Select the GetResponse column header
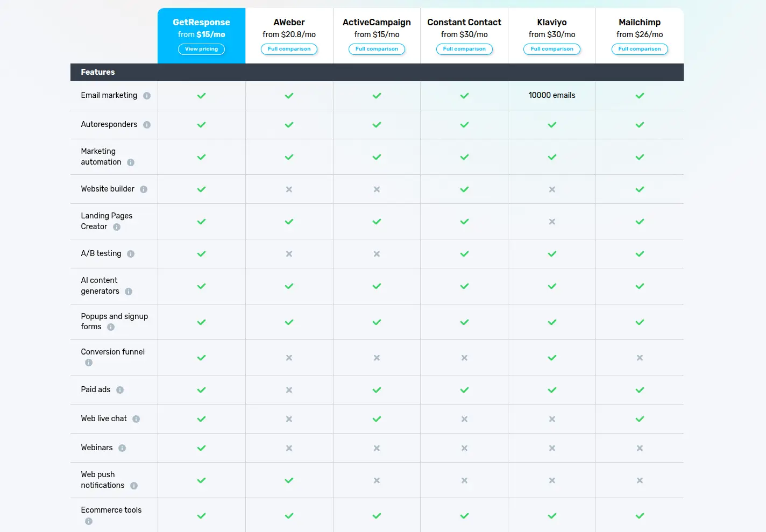This screenshot has height=532, width=766. click(201, 22)
